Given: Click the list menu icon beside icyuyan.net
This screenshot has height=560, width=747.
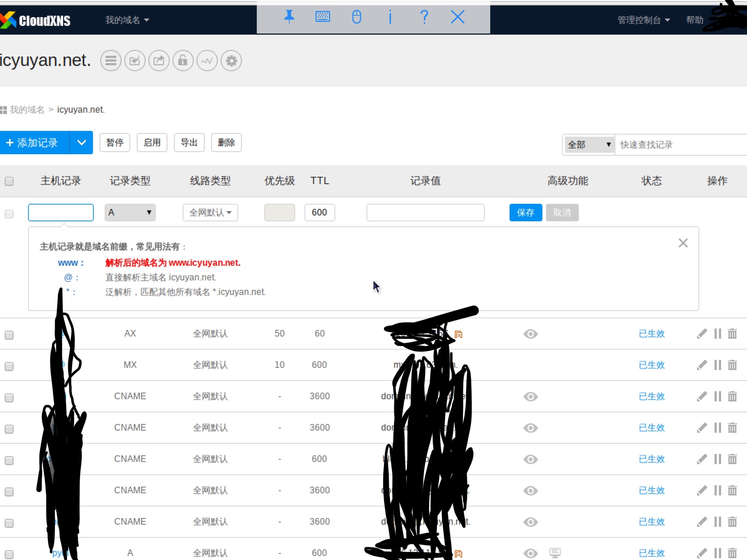Looking at the screenshot, I should [111, 61].
